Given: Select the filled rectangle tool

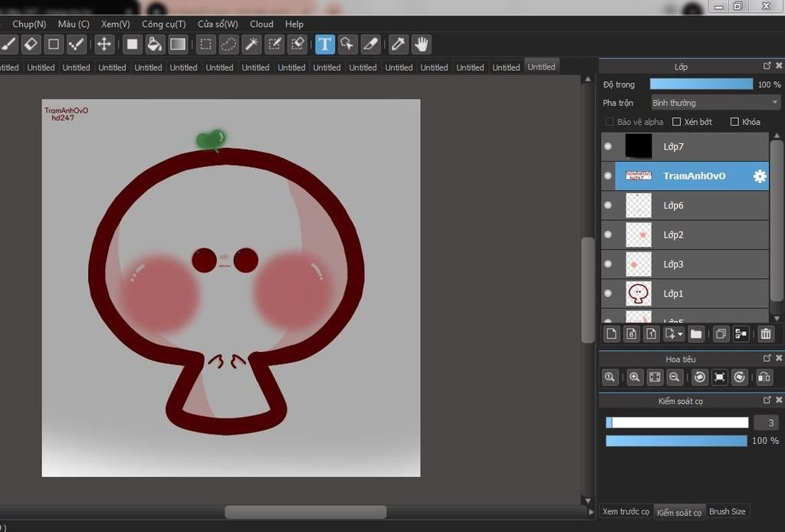Looking at the screenshot, I should pos(132,44).
